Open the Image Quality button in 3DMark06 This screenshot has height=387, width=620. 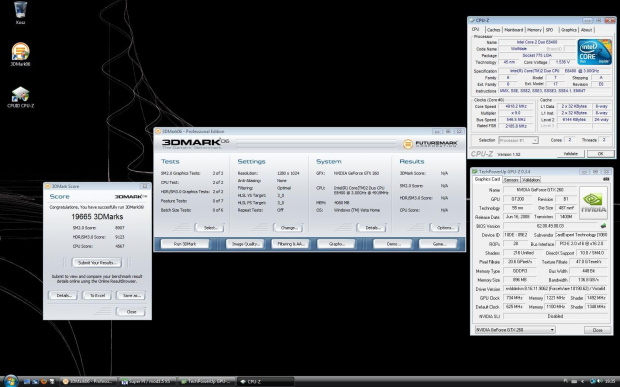coord(245,244)
